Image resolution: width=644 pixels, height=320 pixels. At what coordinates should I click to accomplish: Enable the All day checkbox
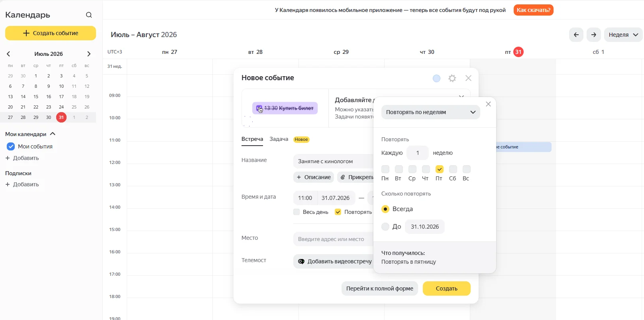pos(296,212)
